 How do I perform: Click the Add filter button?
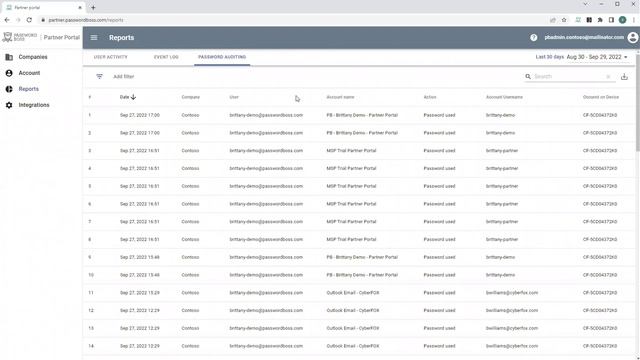point(124,76)
